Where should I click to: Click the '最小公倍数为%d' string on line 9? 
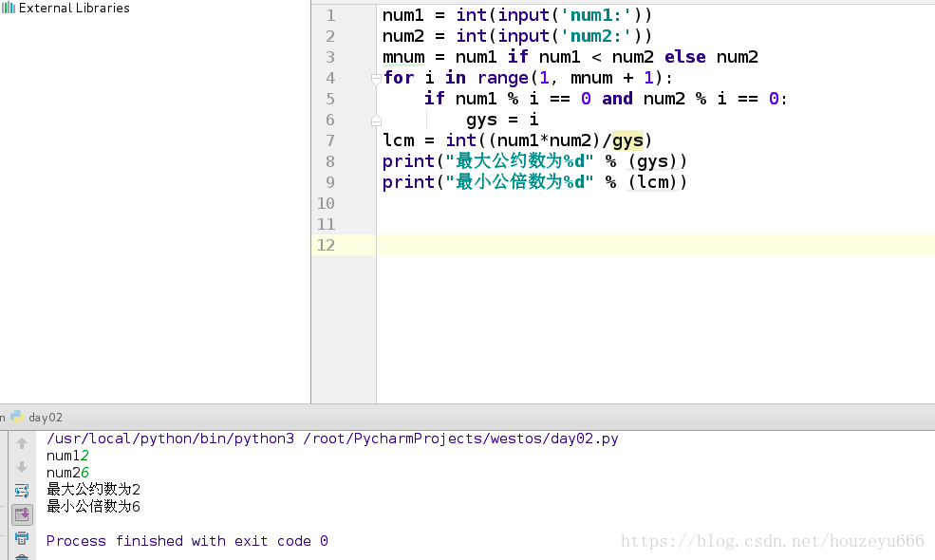tap(519, 182)
